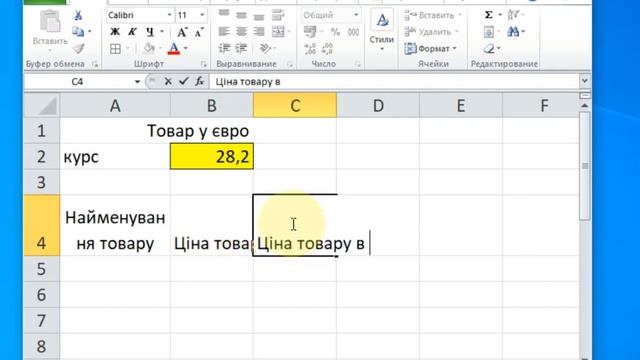
Task: Apply the red font color A
Action: pyautogui.click(x=173, y=49)
